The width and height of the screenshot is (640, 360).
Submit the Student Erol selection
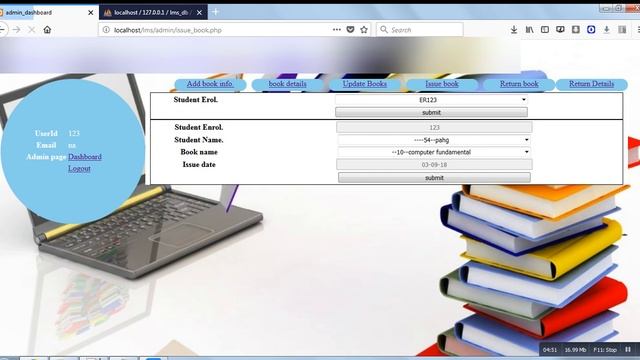click(431, 112)
